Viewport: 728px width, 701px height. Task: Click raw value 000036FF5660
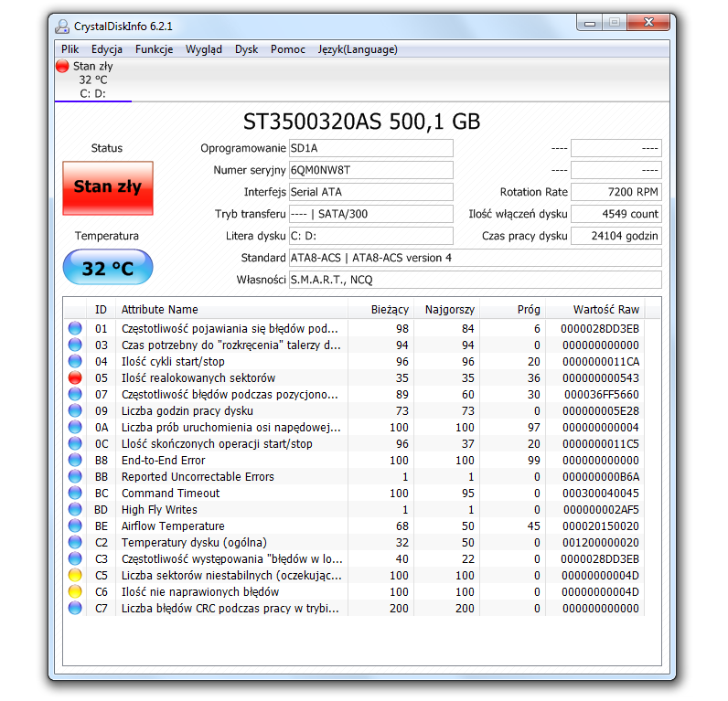[602, 394]
